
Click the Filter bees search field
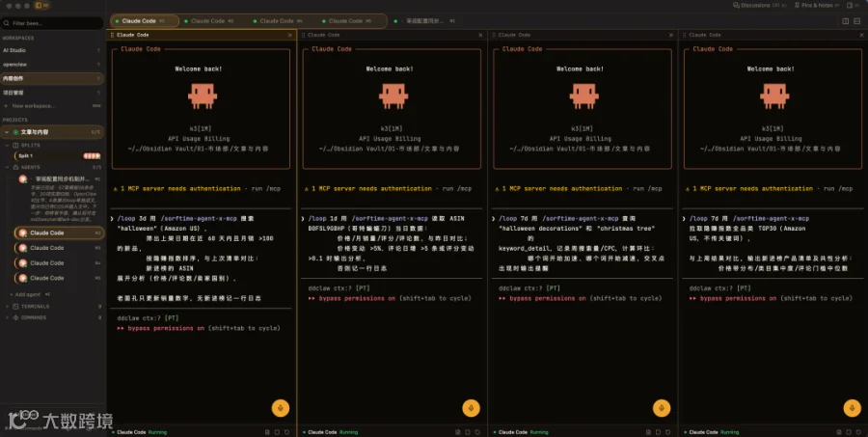pyautogui.click(x=53, y=23)
